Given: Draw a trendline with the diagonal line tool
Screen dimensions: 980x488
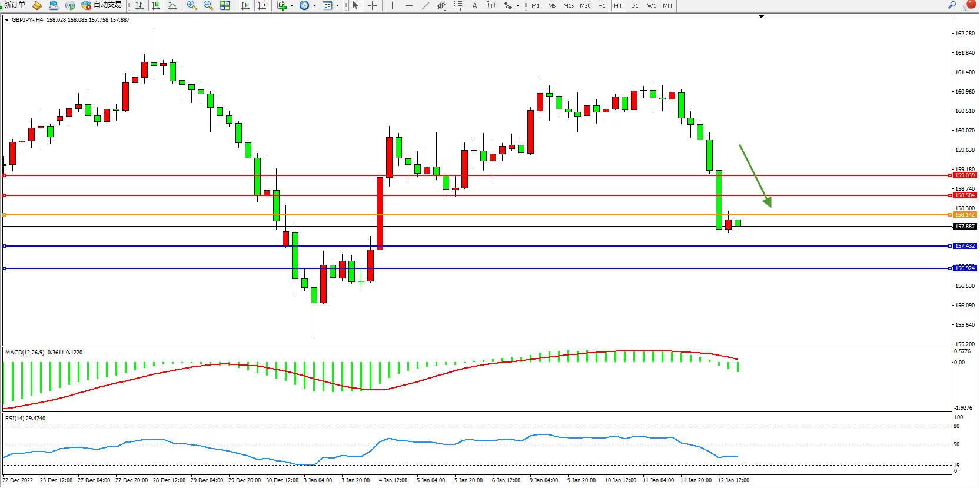Looking at the screenshot, I should tap(426, 5).
